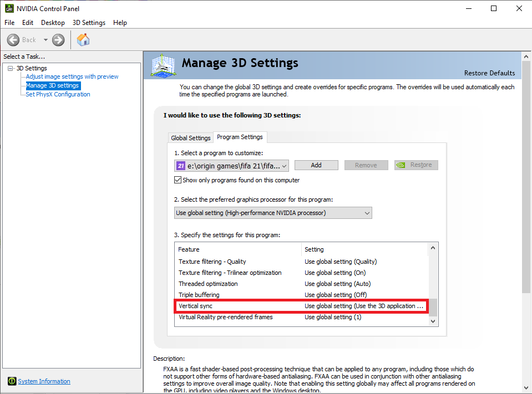Click the Manage 3D Settings header icon
The width and height of the screenshot is (532, 394).
164,66
